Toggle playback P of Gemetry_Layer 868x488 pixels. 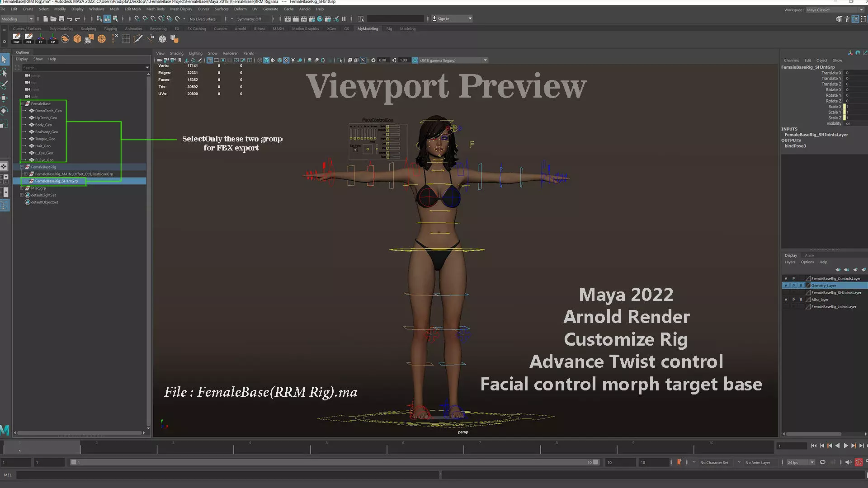click(x=793, y=286)
